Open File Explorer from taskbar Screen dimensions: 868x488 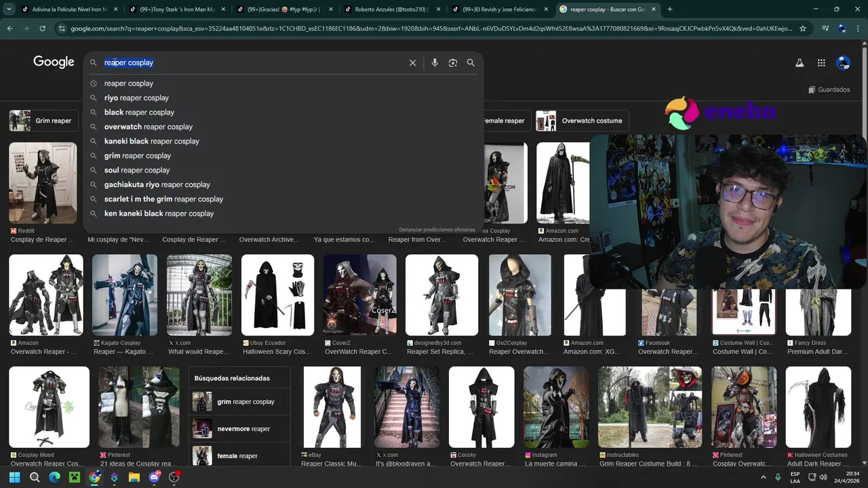[134, 477]
